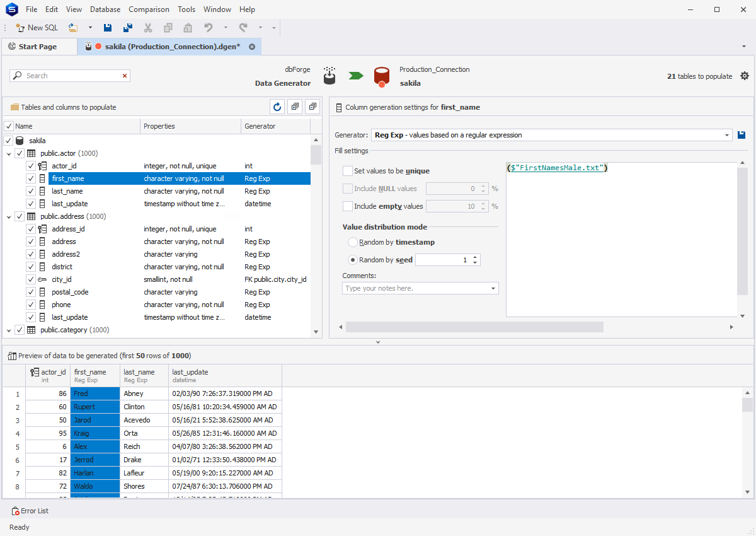Collapse the public.actor tree node

click(9, 153)
